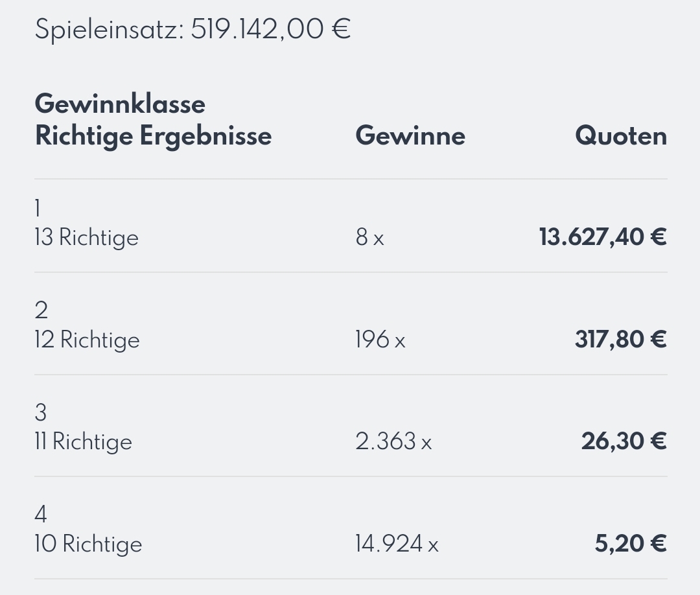The width and height of the screenshot is (700, 595).
Task: Click the 317,80 € payout amount
Action: pos(621,340)
